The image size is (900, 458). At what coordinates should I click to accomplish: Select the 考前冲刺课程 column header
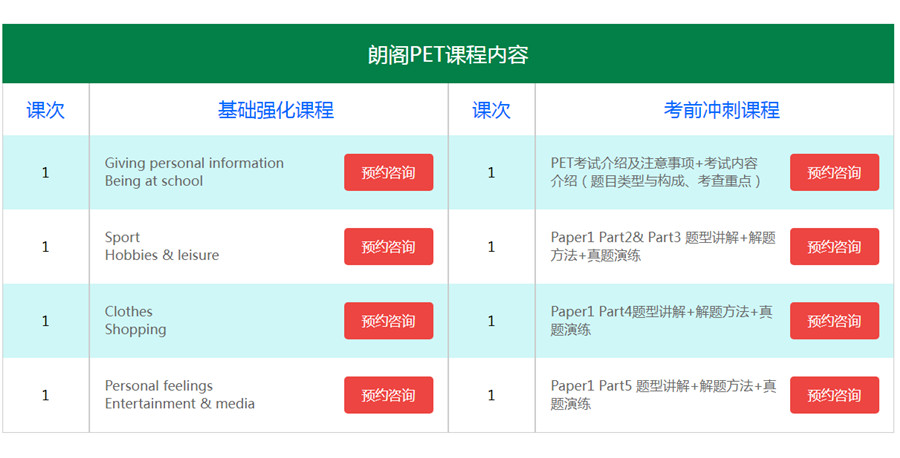point(721,110)
